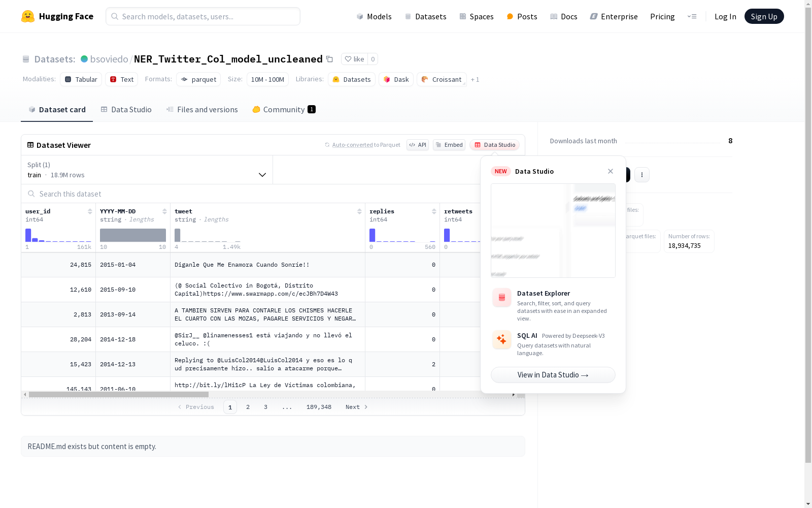Click the tweet lengths histogram
Viewport: 812px width, 508px height.
pyautogui.click(x=208, y=235)
